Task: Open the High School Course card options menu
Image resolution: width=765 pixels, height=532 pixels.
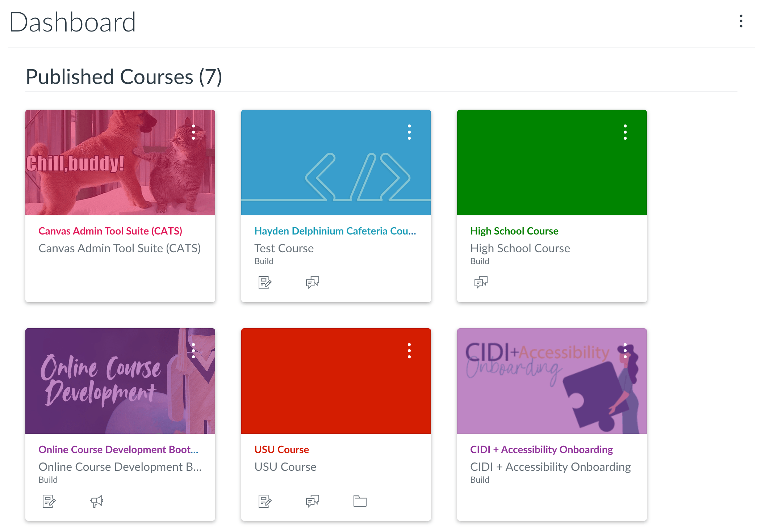Action: coord(625,132)
